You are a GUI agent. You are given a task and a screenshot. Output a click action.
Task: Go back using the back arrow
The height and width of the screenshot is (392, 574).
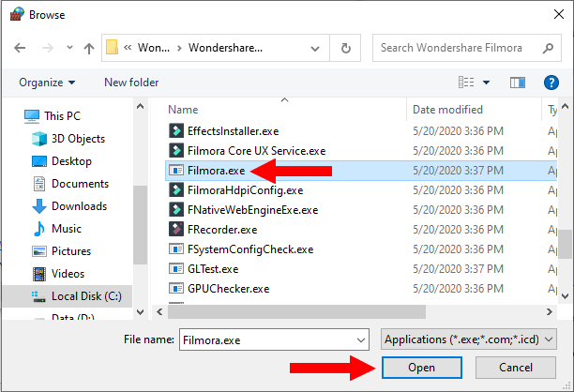pos(20,48)
